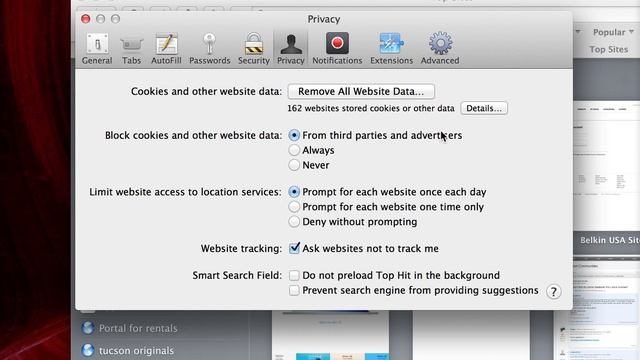Click the 'Website tracking:' label
Viewport: 640px width, 360px height.
(241, 249)
